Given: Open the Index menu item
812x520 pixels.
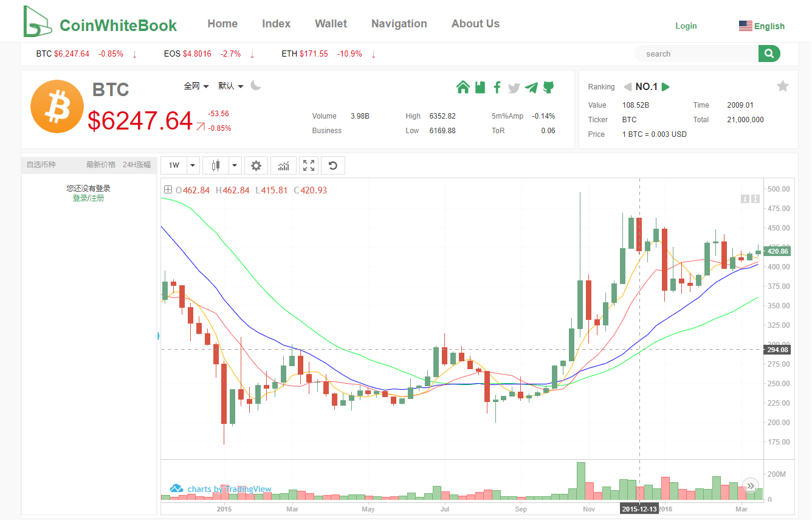Looking at the screenshot, I should pyautogui.click(x=276, y=24).
